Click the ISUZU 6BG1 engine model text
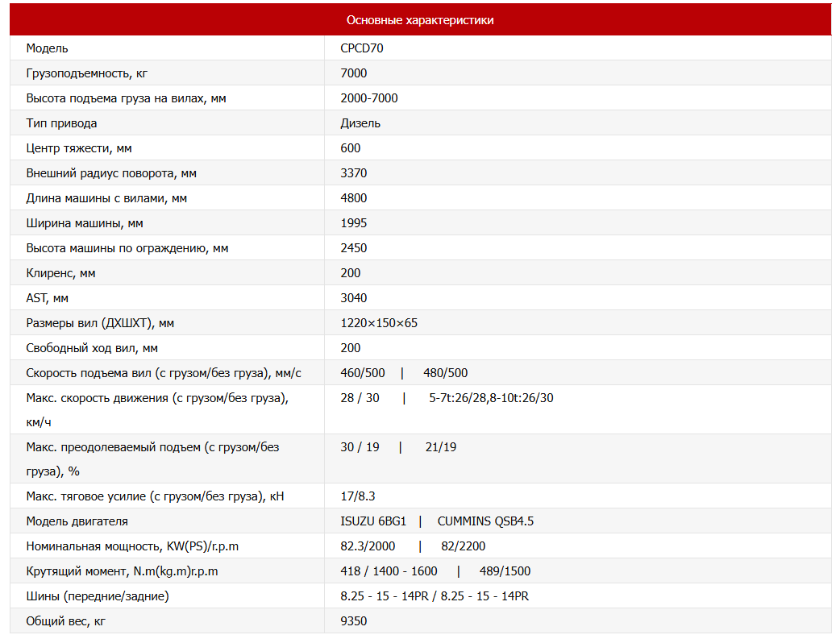 pyautogui.click(x=373, y=521)
